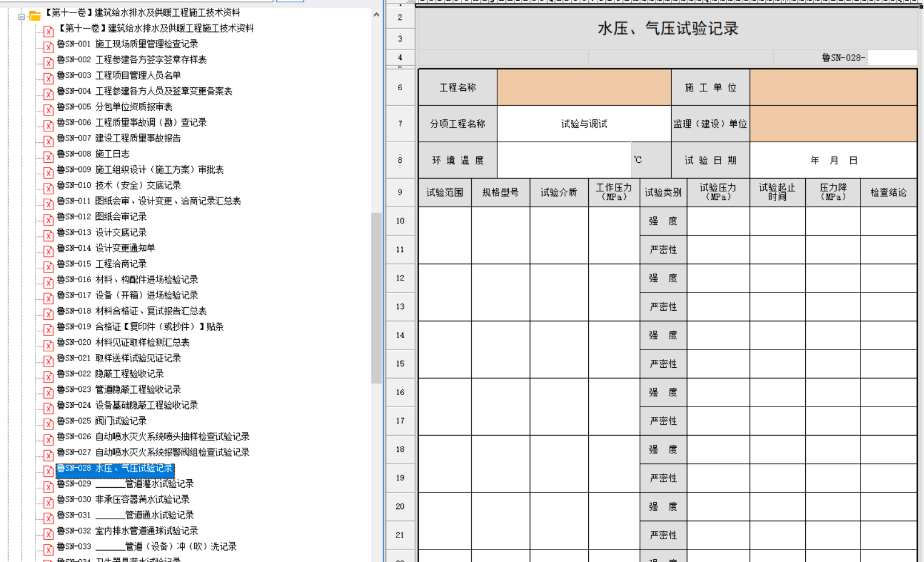Select the document icon beside 阀门试验记录
Image resolution: width=924 pixels, height=562 pixels.
[x=49, y=423]
